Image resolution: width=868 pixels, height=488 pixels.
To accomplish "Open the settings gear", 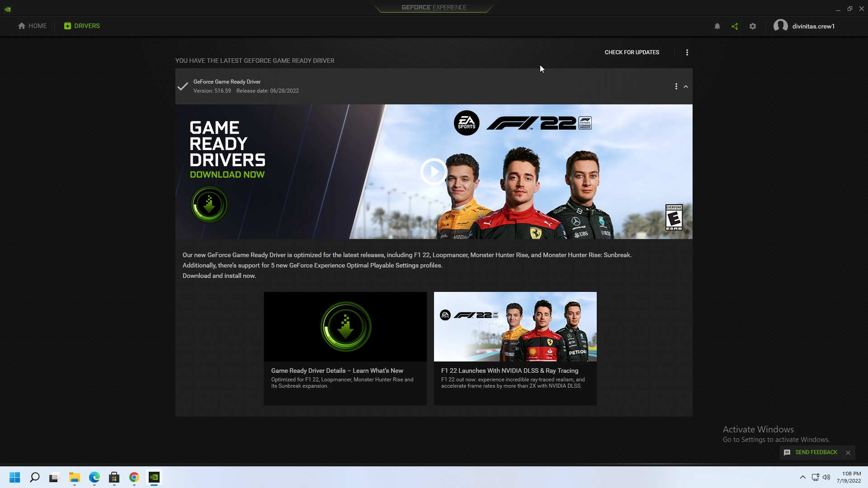I will (x=753, y=26).
